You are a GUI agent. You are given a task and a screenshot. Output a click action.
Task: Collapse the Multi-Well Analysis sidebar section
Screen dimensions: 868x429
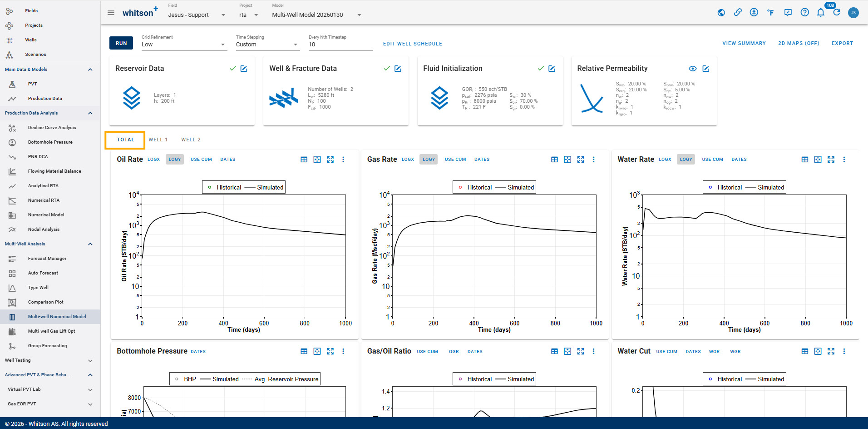click(x=90, y=244)
